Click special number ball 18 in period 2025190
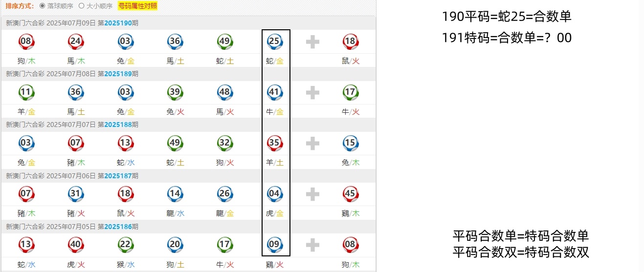The image size is (644, 272). click(350, 42)
